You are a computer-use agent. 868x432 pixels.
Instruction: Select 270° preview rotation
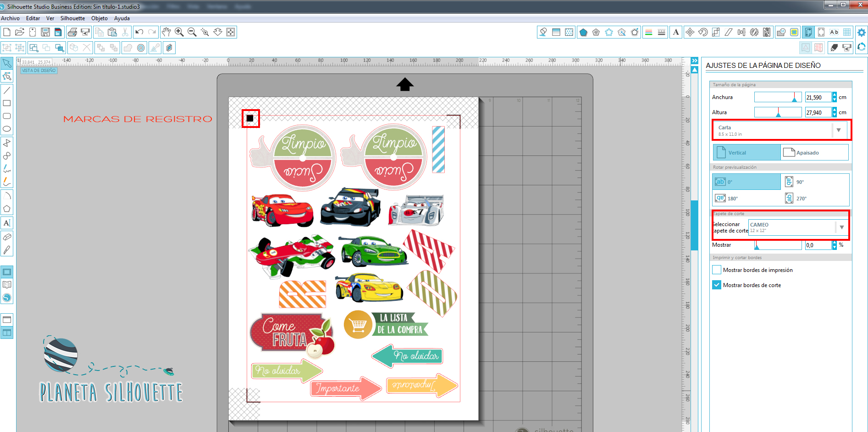pos(815,198)
